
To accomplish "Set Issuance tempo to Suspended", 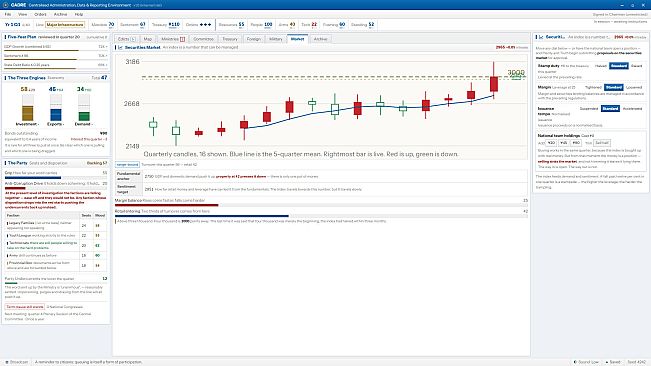I will [x=589, y=109].
